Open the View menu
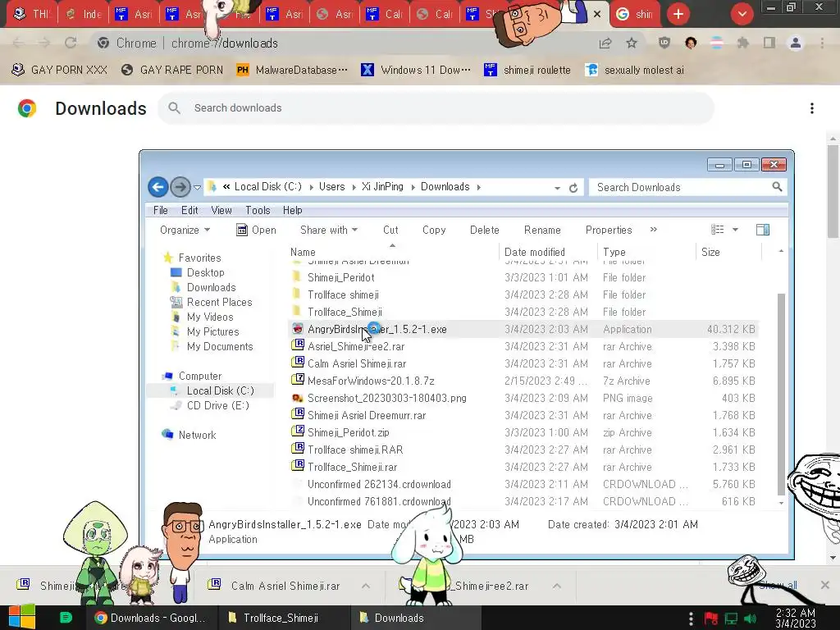Screen dimensions: 840x630 pyautogui.click(x=221, y=210)
